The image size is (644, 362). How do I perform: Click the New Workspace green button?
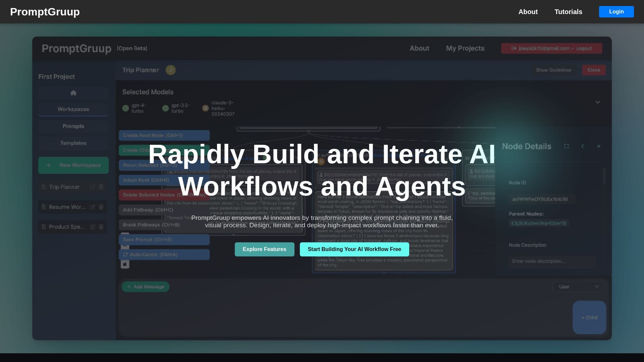(73, 165)
